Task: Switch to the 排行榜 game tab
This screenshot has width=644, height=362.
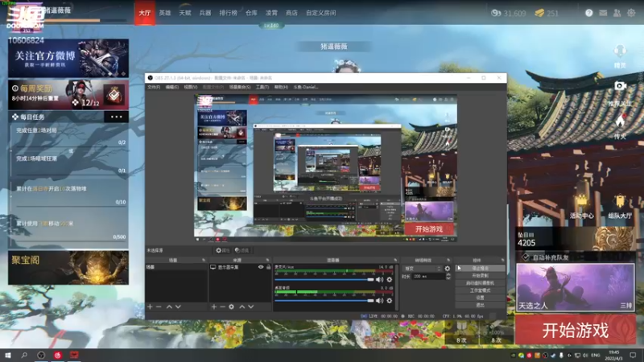Action: click(x=228, y=13)
